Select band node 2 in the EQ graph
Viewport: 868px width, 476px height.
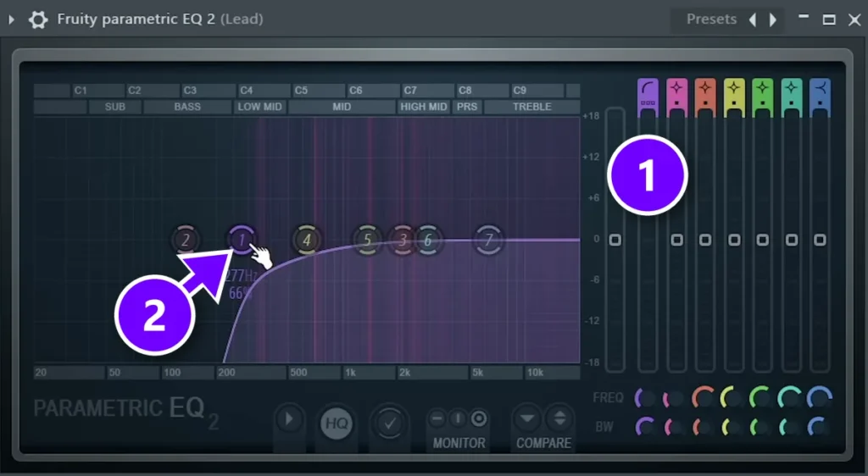coord(186,240)
